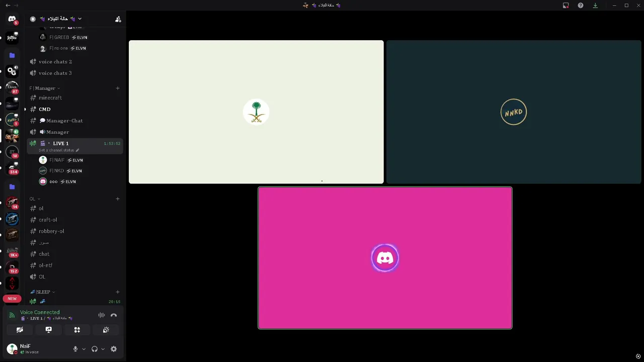
Task: Open the Manager-Chat channel
Action: coord(75,121)
